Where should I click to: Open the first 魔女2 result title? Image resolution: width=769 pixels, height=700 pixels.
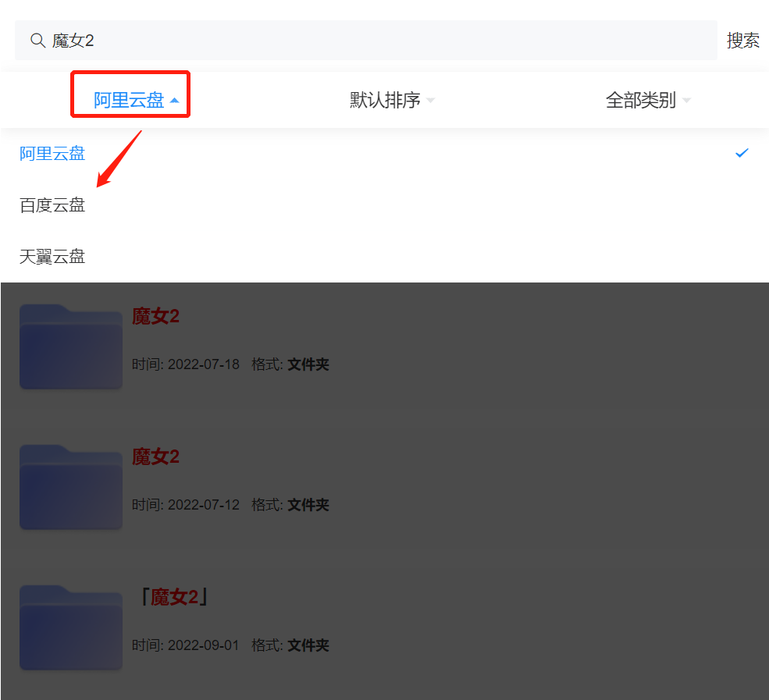[x=155, y=316]
